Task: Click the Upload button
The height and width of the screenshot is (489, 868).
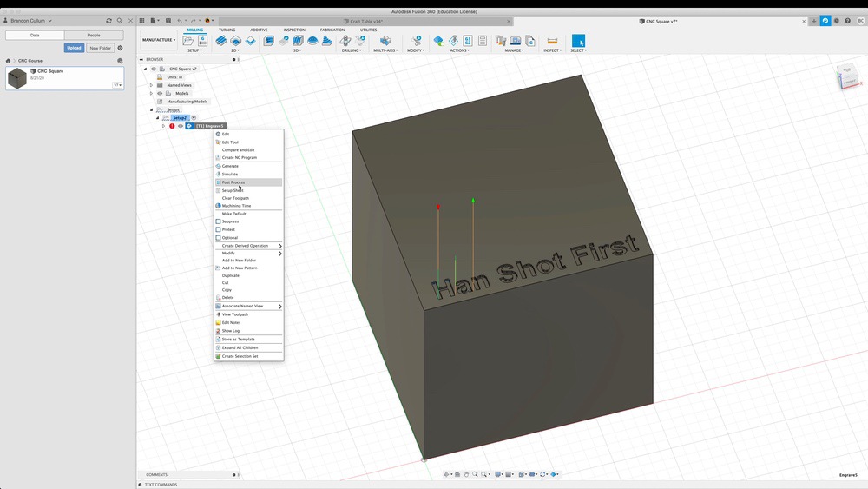Action: point(74,48)
